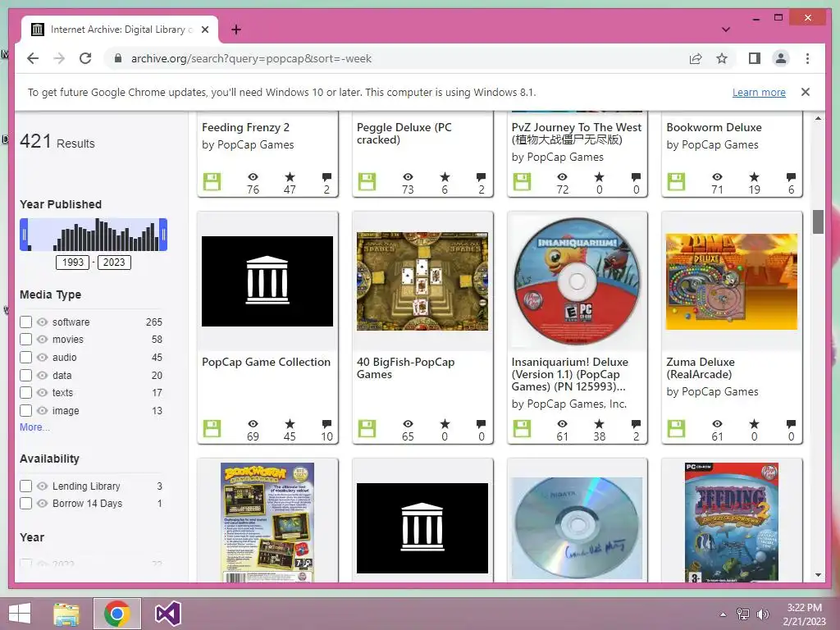
Task: Open the Chrome profile avatar
Action: [x=781, y=58]
